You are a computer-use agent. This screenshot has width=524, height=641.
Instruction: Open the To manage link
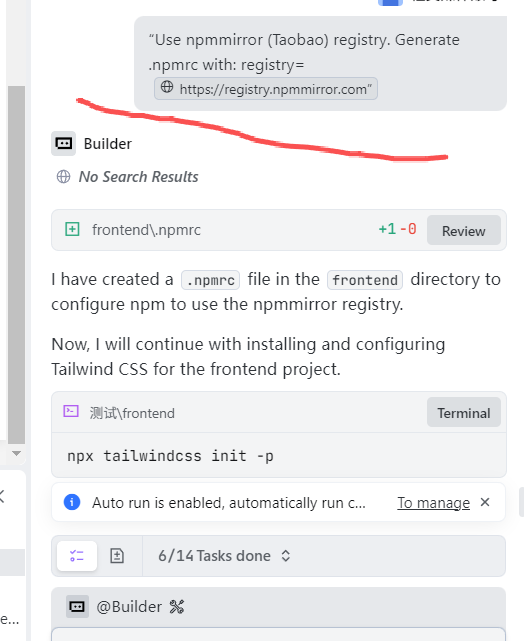pos(434,502)
